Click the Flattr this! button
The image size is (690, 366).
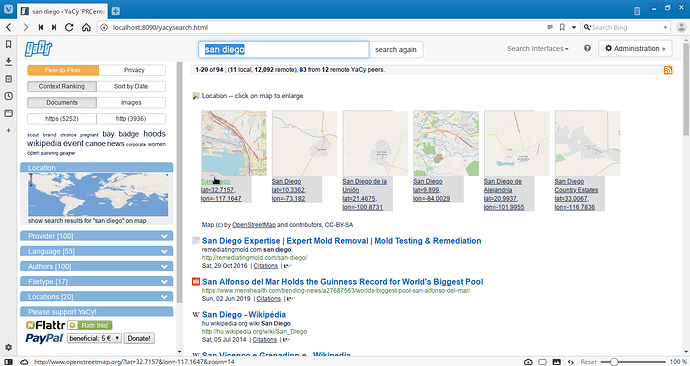click(90, 325)
